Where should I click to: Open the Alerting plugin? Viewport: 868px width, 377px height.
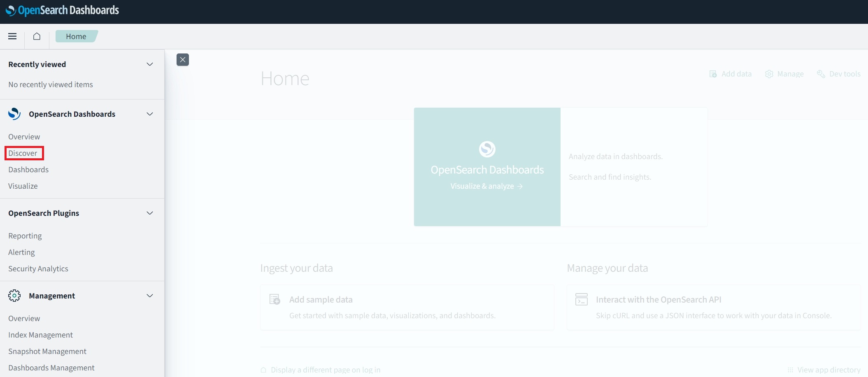21,252
